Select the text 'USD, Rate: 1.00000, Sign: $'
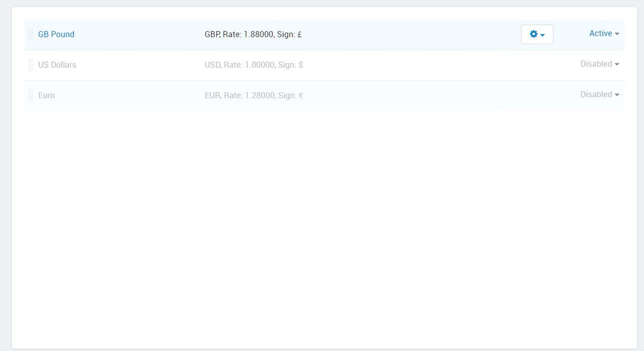Viewport: 644px width, 351px height. pyautogui.click(x=254, y=65)
